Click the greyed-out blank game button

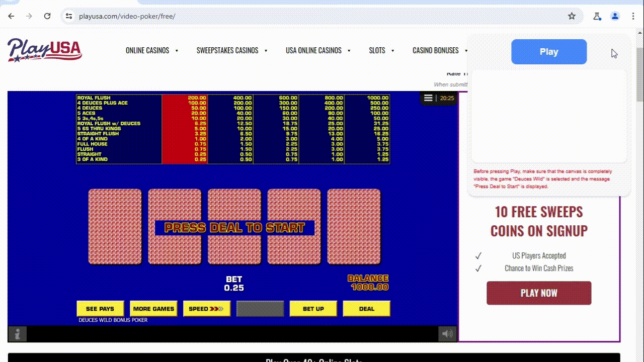point(260,309)
